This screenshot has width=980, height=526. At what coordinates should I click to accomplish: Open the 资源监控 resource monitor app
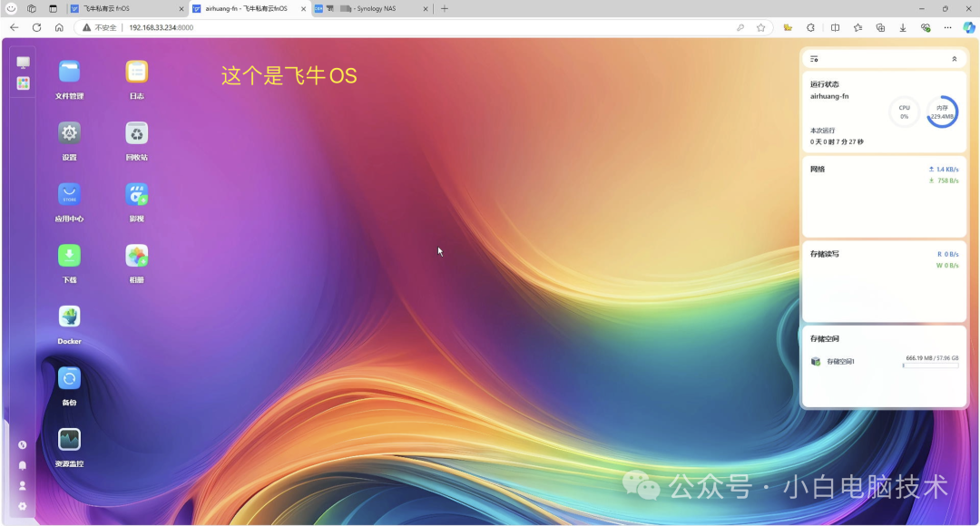pos(69,439)
